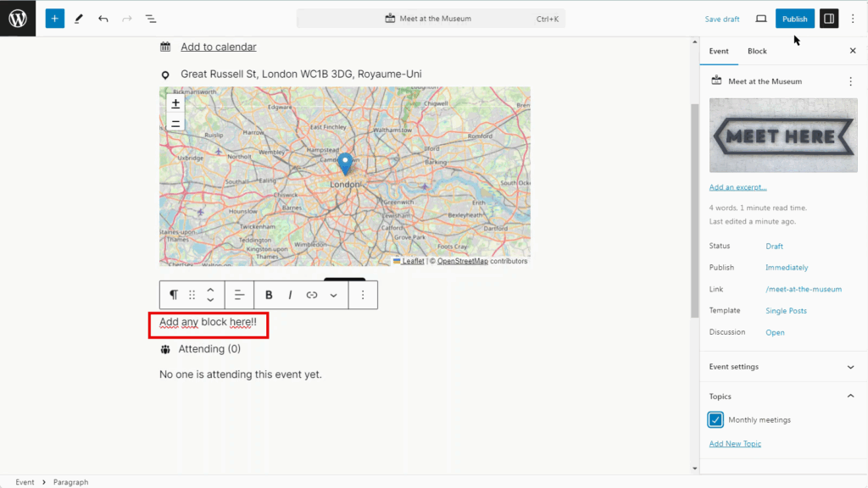Check the Monthly meetings checkbox
This screenshot has width=868, height=488.
tap(716, 420)
